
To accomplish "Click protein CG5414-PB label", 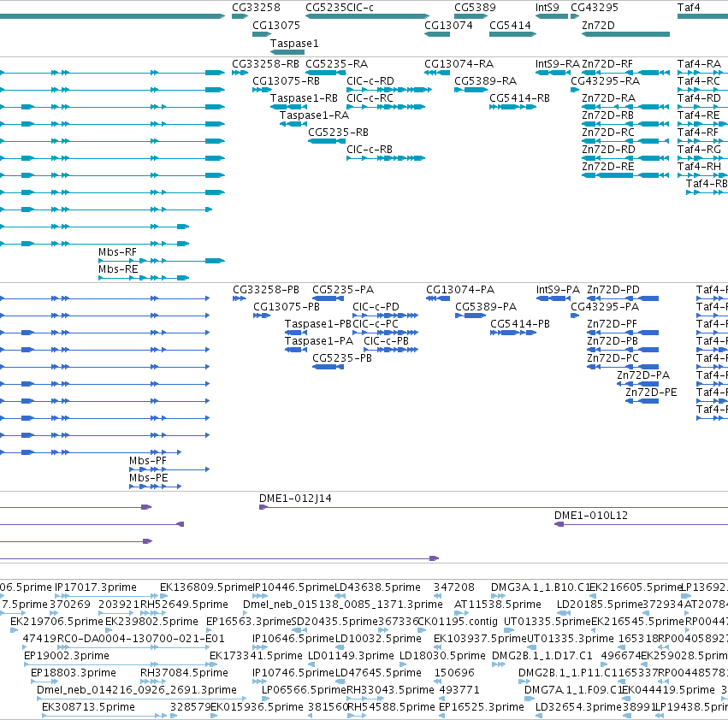I will coord(520,324).
